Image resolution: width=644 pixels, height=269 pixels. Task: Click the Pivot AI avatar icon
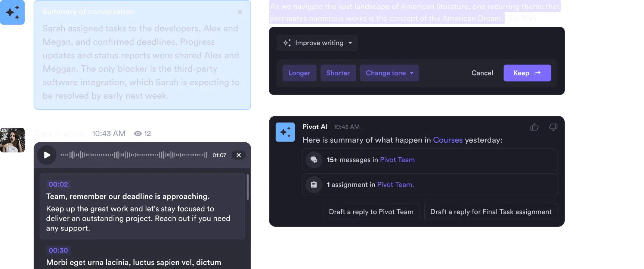point(285,132)
